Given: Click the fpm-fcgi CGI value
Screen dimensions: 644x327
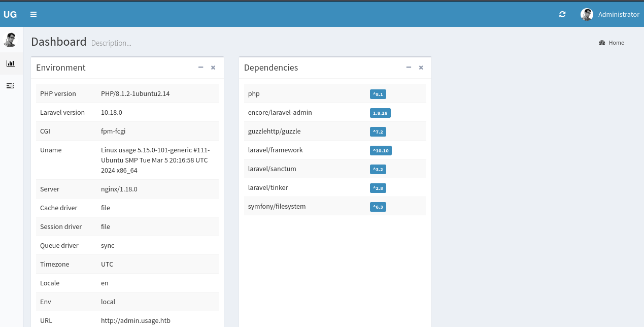Looking at the screenshot, I should pos(113,131).
